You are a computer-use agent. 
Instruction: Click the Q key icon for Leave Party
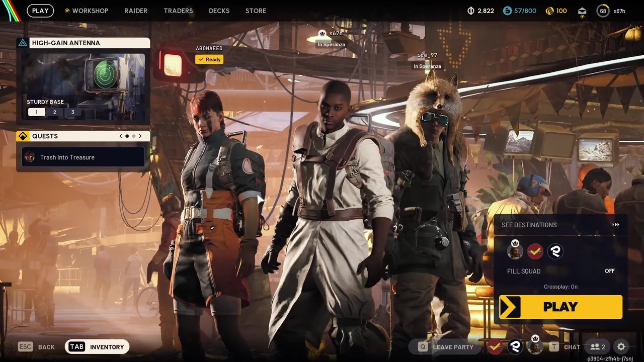pos(423,347)
